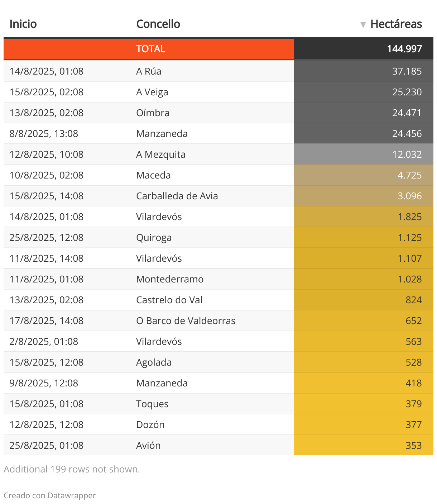
Task: Click the orange TOTAL row label
Action: click(150, 49)
